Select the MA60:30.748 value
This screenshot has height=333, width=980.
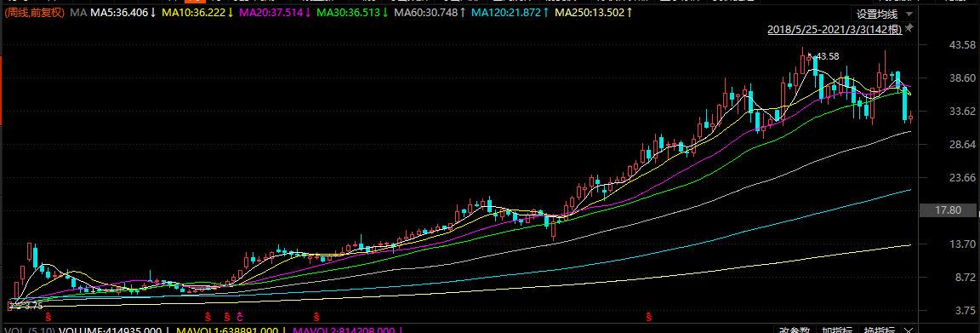[425, 12]
